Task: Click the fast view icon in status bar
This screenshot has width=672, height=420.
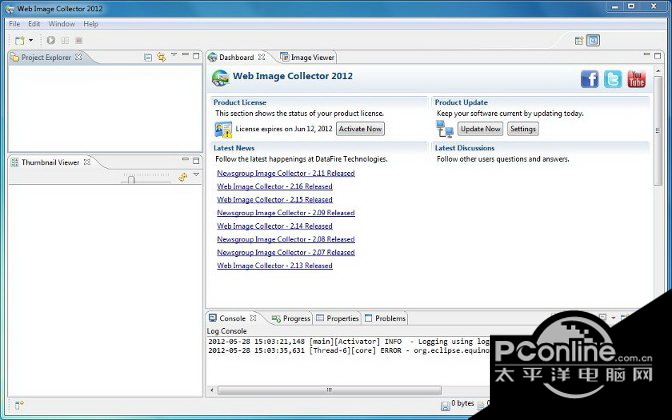Action: 19,405
